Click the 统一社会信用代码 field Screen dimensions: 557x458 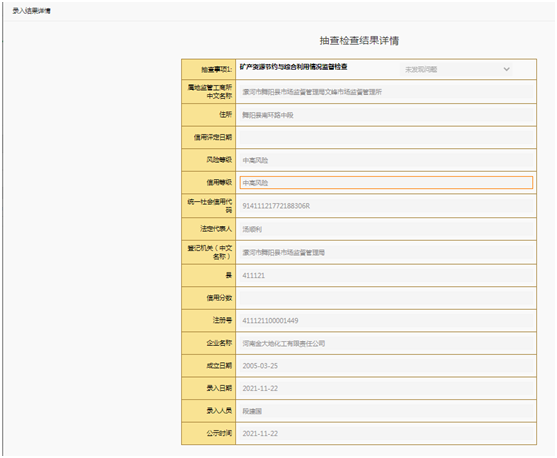click(x=386, y=206)
